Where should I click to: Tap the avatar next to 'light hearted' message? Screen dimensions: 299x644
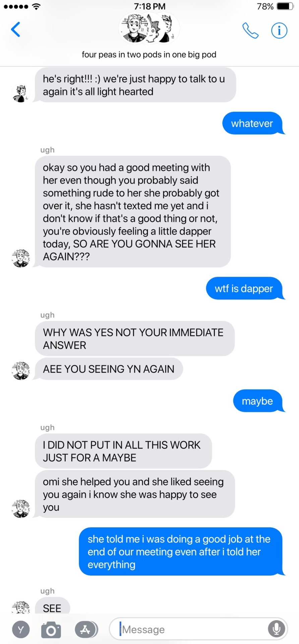pyautogui.click(x=21, y=93)
